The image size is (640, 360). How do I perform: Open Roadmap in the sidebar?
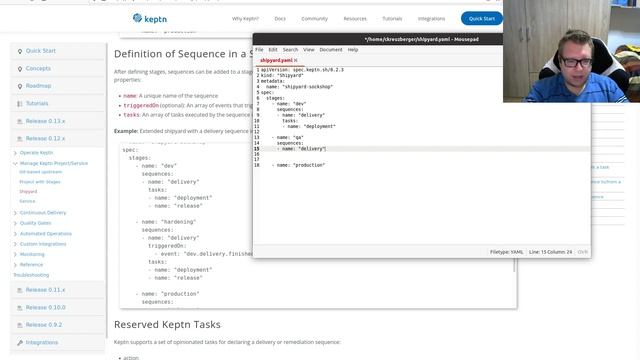38,86
